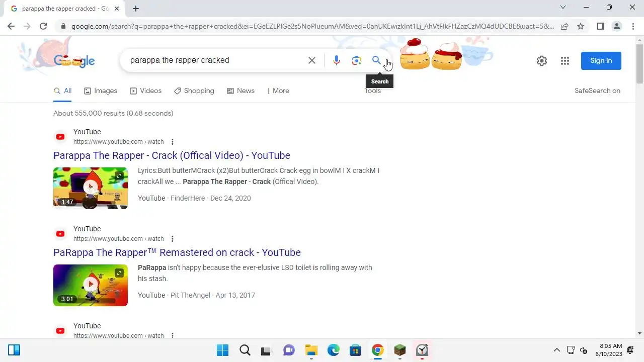
Task: Select the All results tab
Action: coord(62,91)
